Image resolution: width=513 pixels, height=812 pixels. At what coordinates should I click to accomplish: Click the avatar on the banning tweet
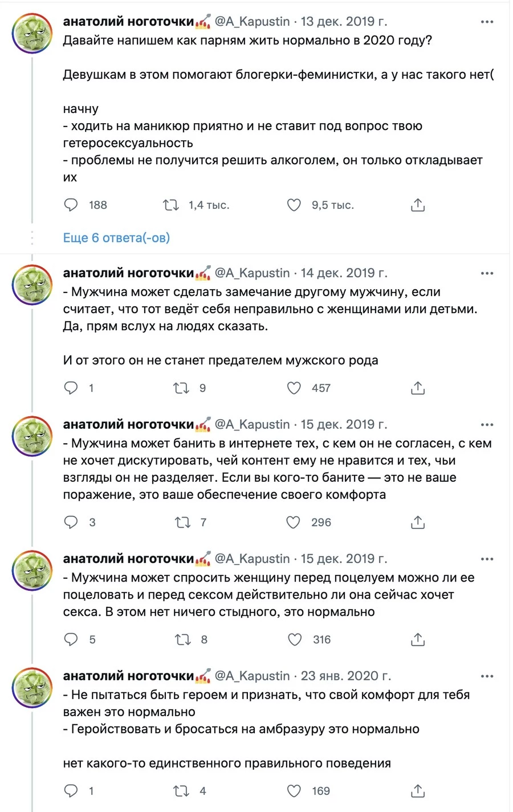coord(32,436)
